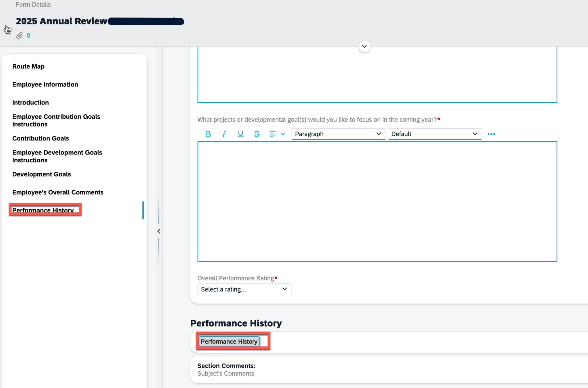Apply strikethrough formatting in the text editor
This screenshot has height=388, width=588.
(x=256, y=134)
